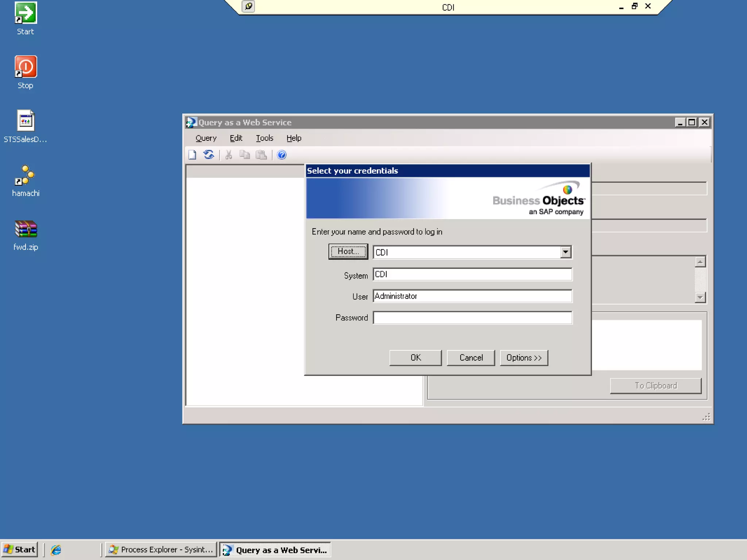Click into the Password field
This screenshot has height=560, width=747.
[473, 318]
